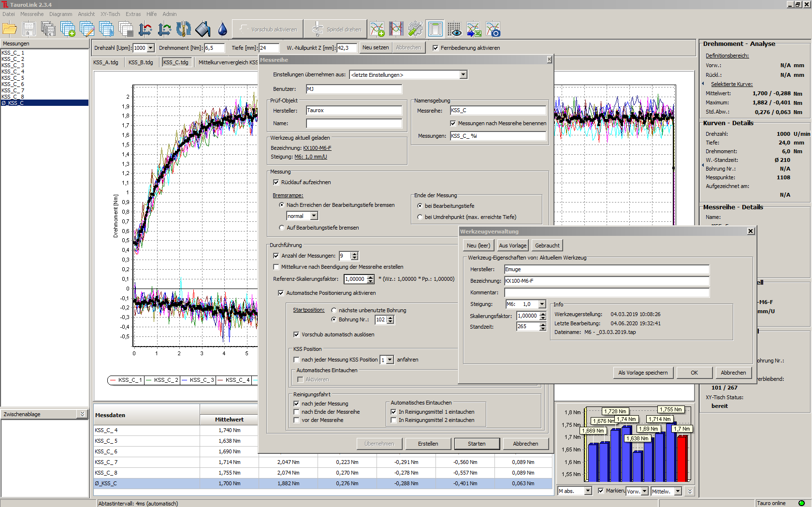Click the green Tauro online status indicator
The image size is (812, 507).
[801, 503]
